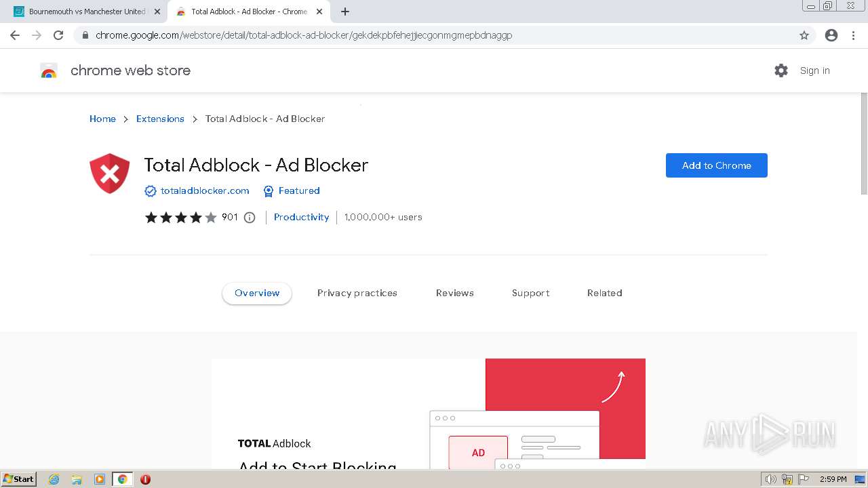
Task: Open the Windows Start menu
Action: (18, 479)
